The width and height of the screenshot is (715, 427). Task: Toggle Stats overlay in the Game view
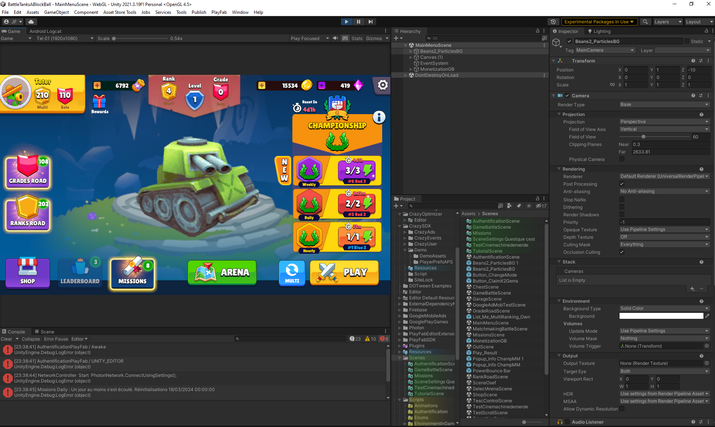(x=357, y=38)
